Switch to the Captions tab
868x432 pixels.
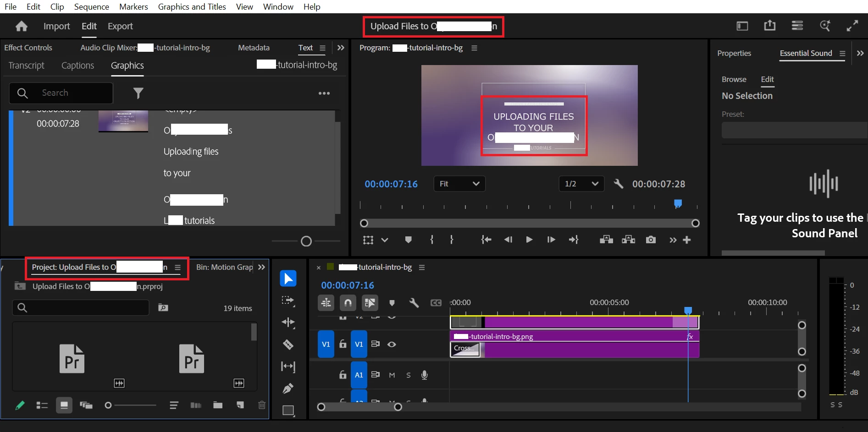(77, 66)
